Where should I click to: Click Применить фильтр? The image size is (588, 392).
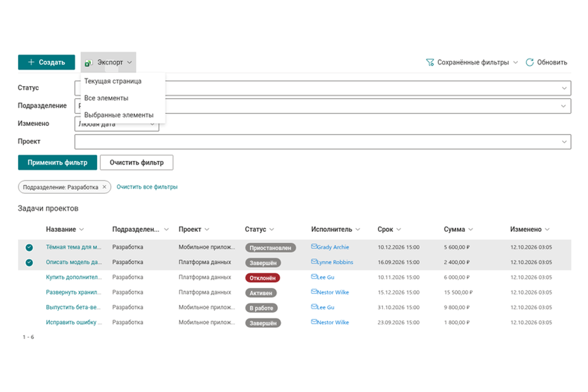tap(57, 163)
